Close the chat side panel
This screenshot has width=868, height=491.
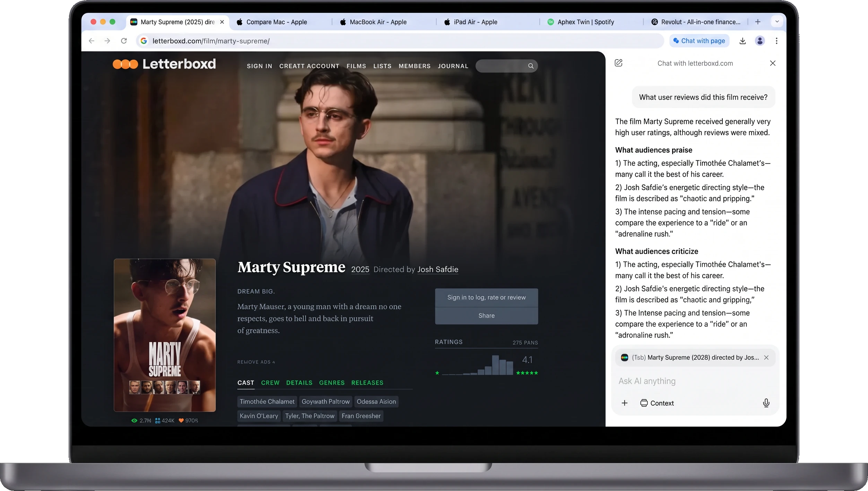(x=773, y=63)
